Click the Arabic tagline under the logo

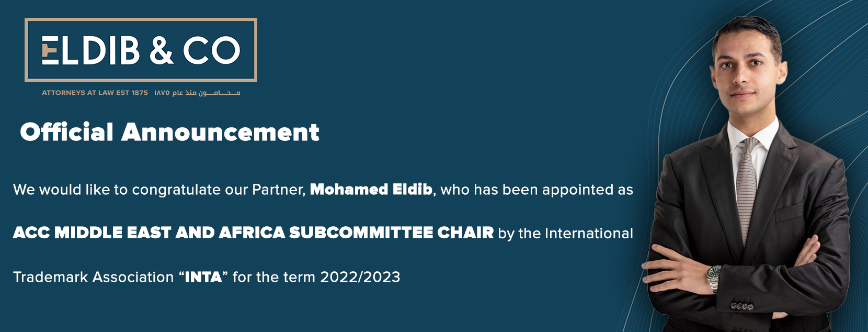coord(197,93)
